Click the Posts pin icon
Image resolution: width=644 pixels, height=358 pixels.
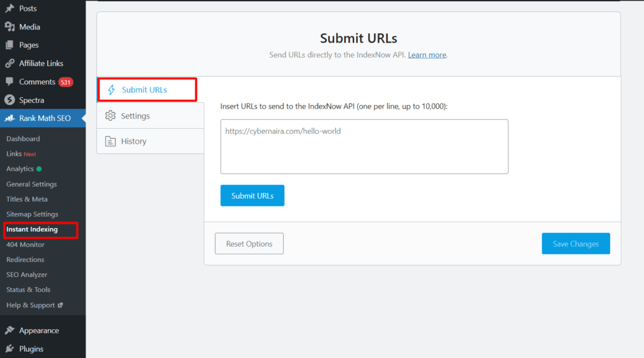(9, 8)
